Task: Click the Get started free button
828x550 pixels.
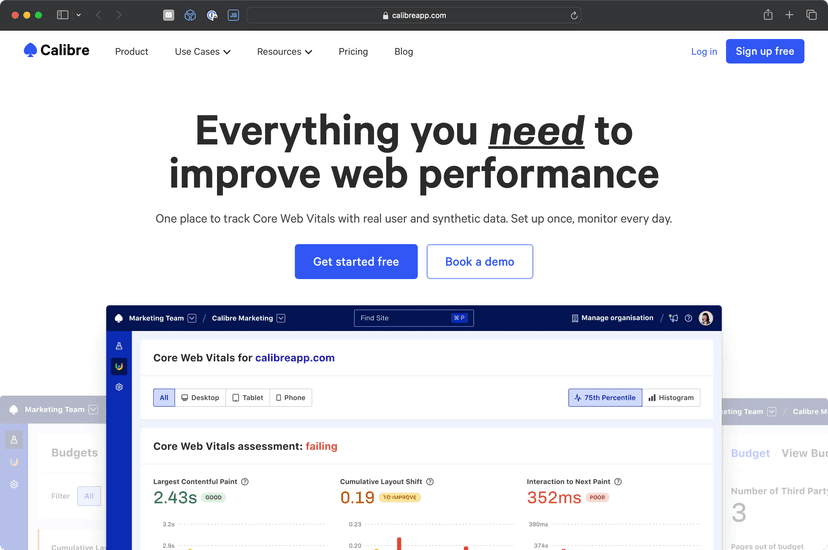Action: pos(356,262)
